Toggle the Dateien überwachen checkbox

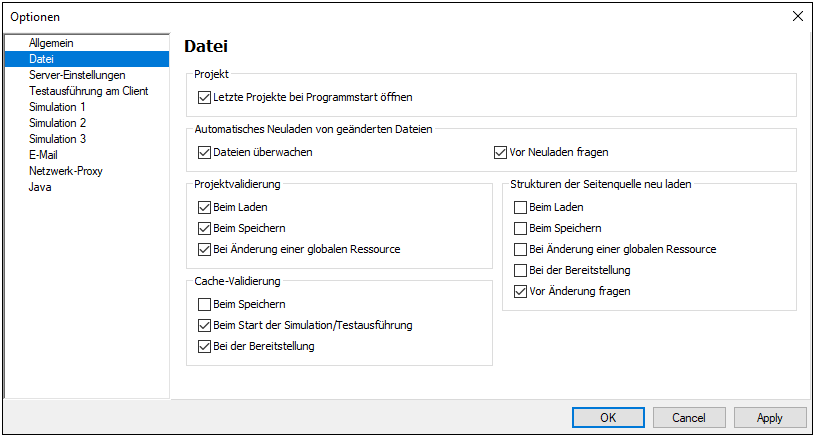click(x=205, y=153)
